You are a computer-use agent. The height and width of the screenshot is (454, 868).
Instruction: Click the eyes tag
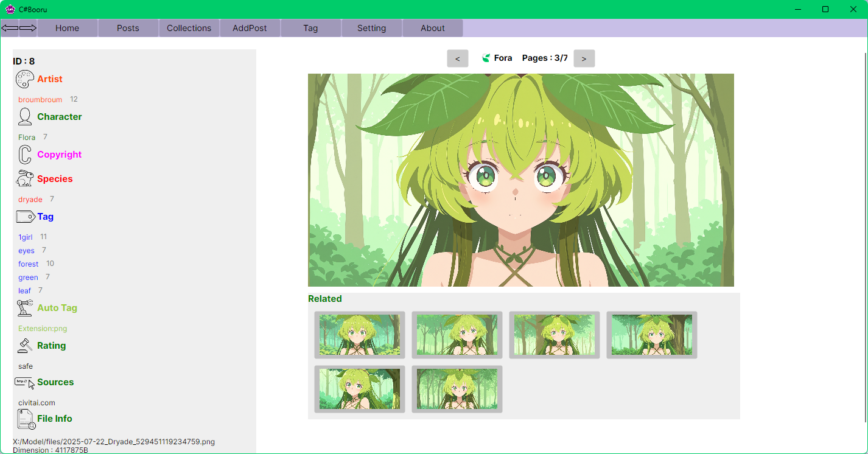tap(26, 251)
